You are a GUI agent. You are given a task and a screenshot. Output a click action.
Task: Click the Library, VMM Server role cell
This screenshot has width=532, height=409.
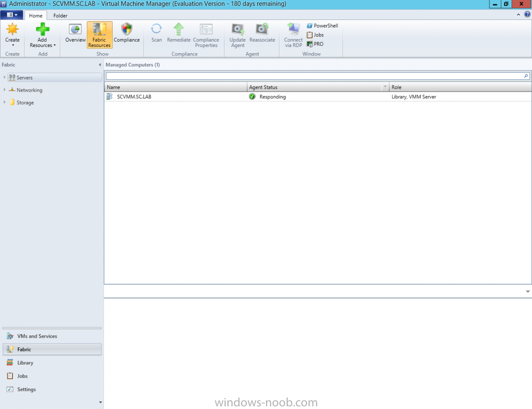coord(414,97)
